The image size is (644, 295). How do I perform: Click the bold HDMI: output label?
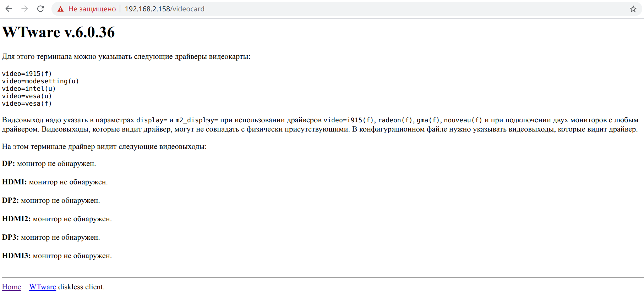[x=15, y=182]
